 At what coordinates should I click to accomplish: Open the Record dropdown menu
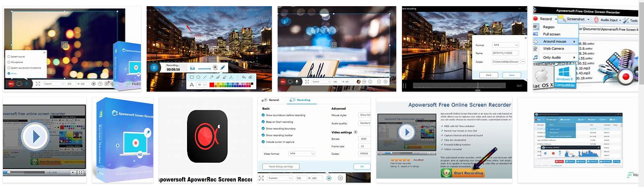pos(545,19)
